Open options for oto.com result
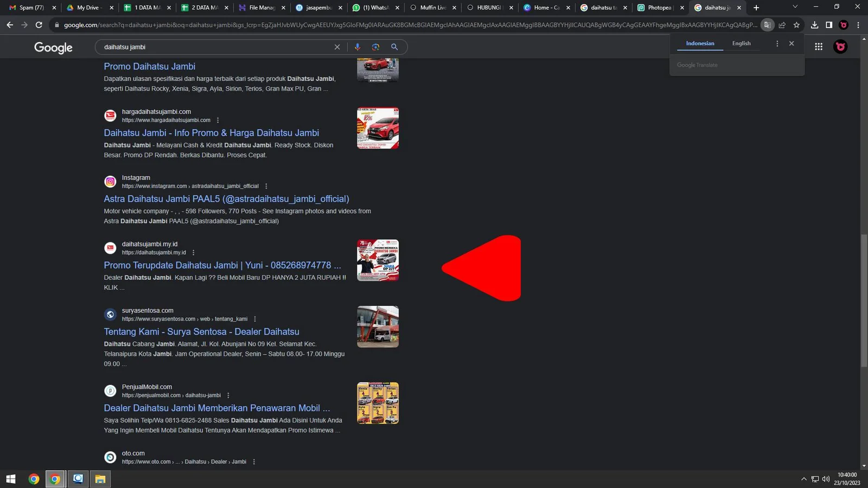The image size is (868, 488). tap(254, 462)
